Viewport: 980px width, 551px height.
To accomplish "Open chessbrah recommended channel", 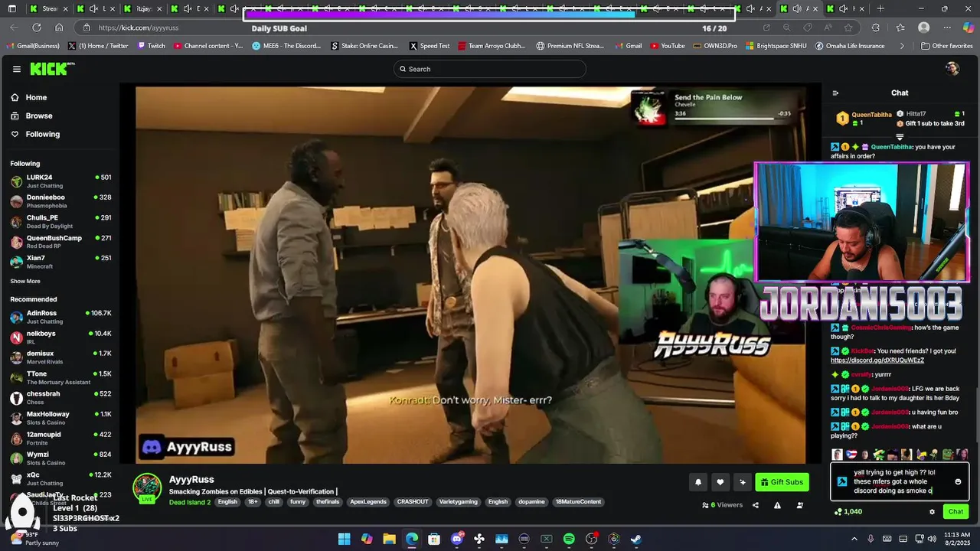I will 60,398.
